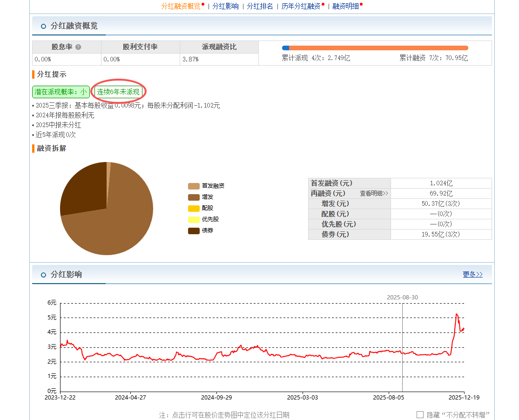The image size is (519, 420).
Task: Click the 潜在派现概率:小 tag
Action: 61,92
